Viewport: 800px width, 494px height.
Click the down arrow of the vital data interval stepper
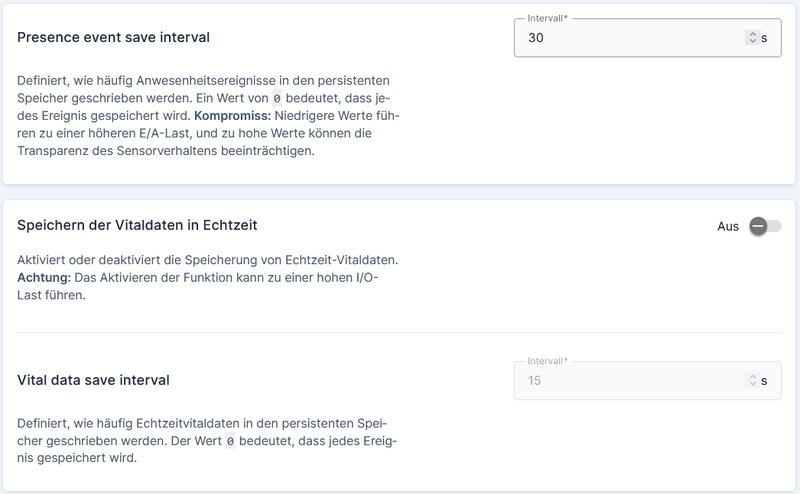point(752,384)
